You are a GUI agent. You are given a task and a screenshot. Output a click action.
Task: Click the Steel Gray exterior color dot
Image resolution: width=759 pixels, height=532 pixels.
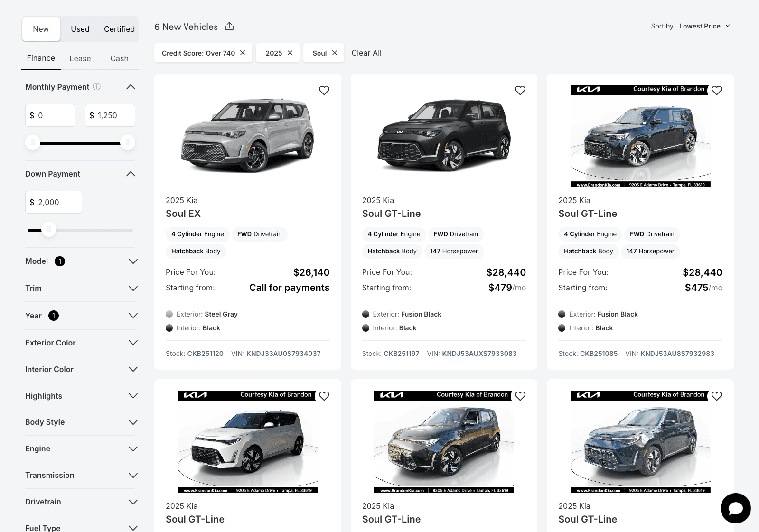coord(169,314)
